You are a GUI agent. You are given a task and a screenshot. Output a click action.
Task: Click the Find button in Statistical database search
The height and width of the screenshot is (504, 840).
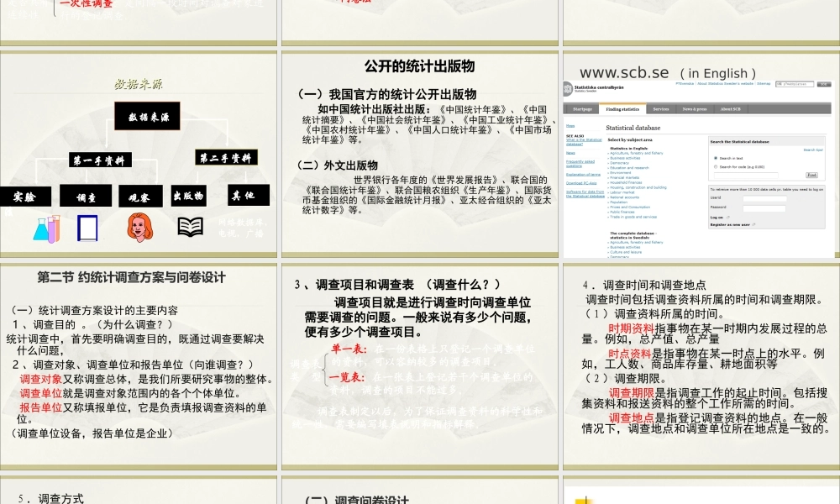point(811,175)
